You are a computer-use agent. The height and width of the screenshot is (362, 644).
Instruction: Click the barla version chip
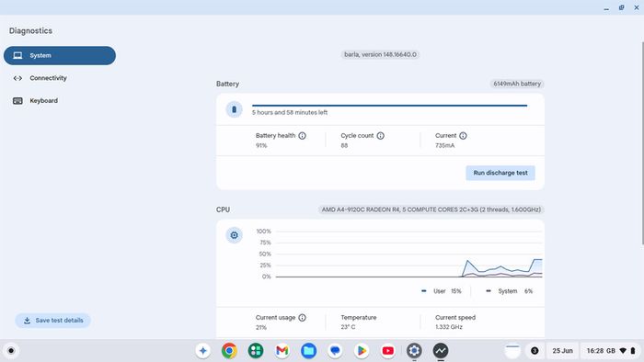pyautogui.click(x=380, y=54)
